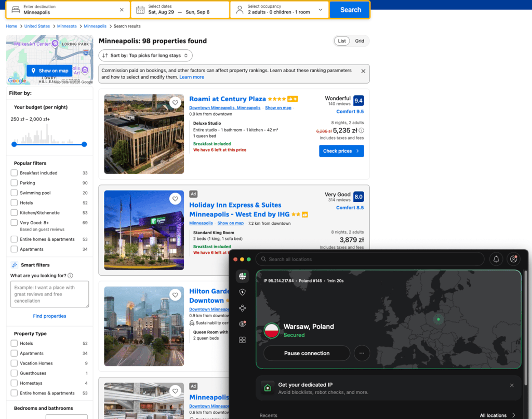
Task: Pause the VPN connection
Action: [x=307, y=353]
